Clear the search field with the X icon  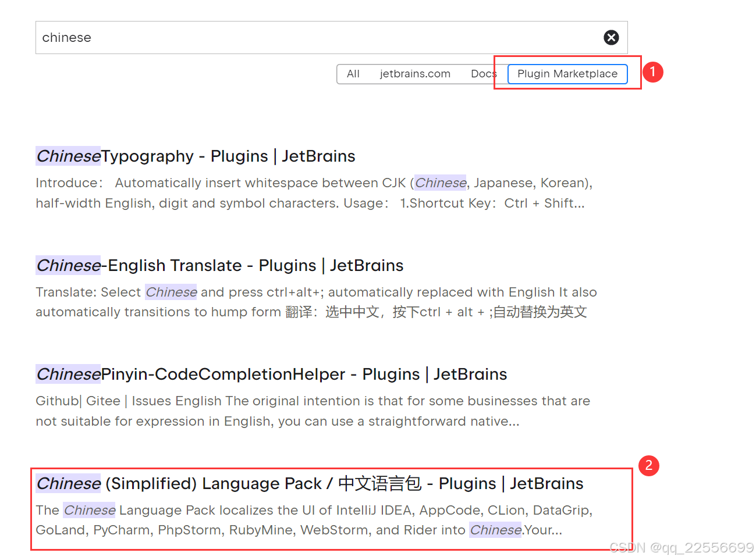coord(611,37)
